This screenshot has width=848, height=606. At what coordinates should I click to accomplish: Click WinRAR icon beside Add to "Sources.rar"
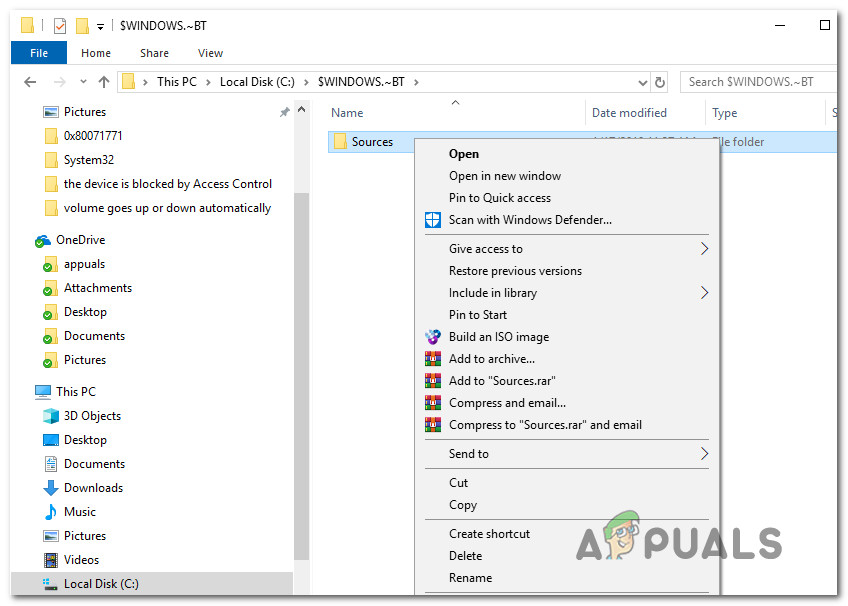433,381
